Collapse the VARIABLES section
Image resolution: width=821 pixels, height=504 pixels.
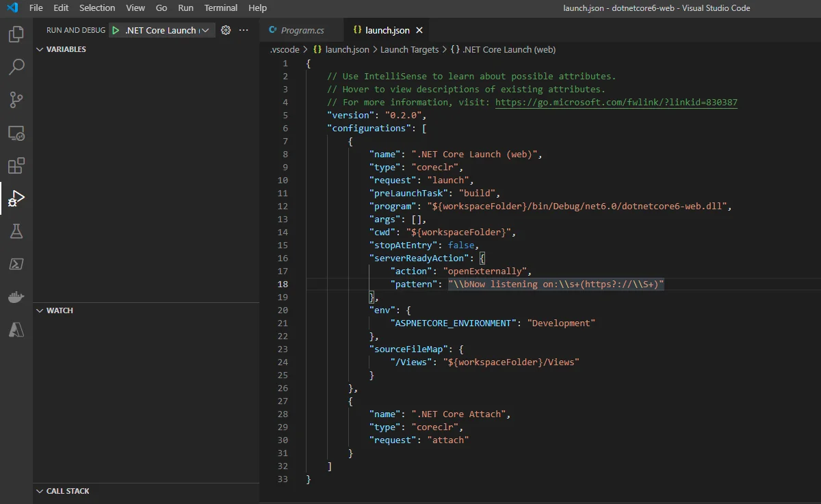tap(40, 49)
